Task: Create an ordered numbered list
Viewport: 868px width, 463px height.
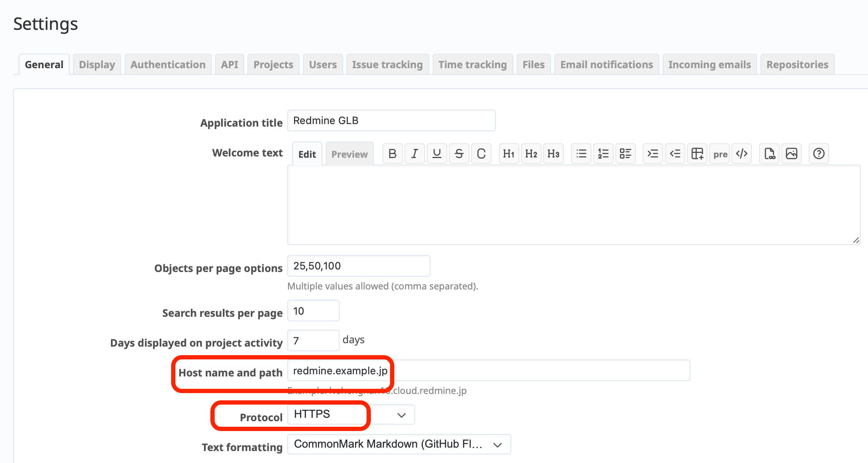Action: pos(603,153)
